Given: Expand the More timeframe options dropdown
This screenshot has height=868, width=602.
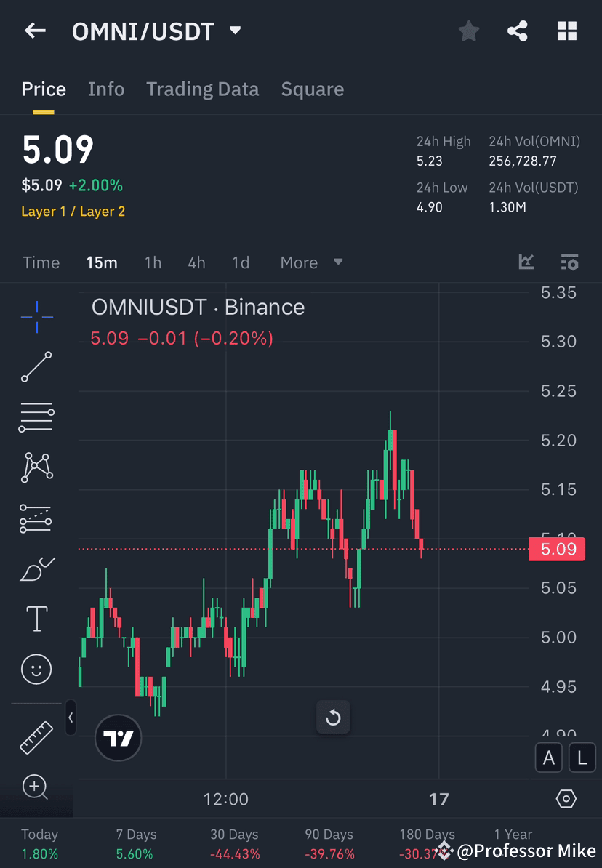Looking at the screenshot, I should click(311, 262).
